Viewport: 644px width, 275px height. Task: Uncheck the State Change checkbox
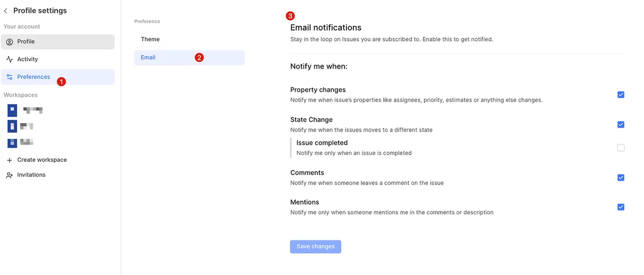click(621, 125)
